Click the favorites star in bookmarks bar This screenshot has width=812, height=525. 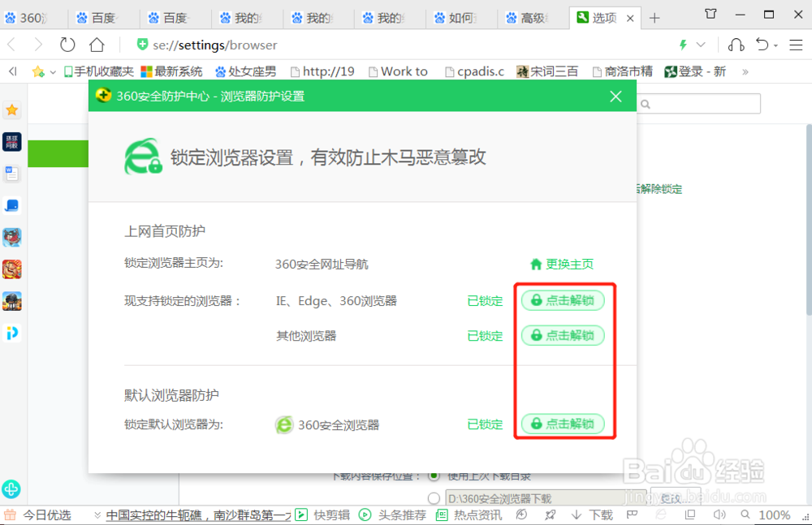coord(38,71)
